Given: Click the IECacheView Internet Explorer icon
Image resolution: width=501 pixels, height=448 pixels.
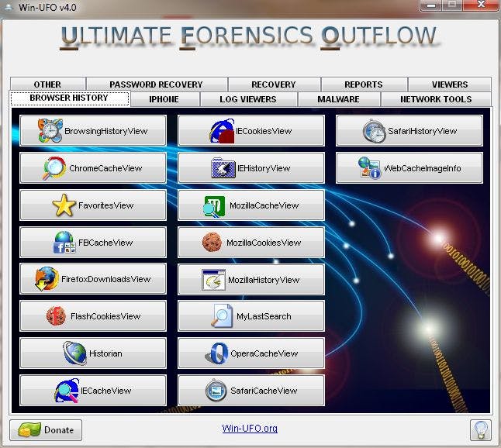Looking at the screenshot, I should click(67, 391).
